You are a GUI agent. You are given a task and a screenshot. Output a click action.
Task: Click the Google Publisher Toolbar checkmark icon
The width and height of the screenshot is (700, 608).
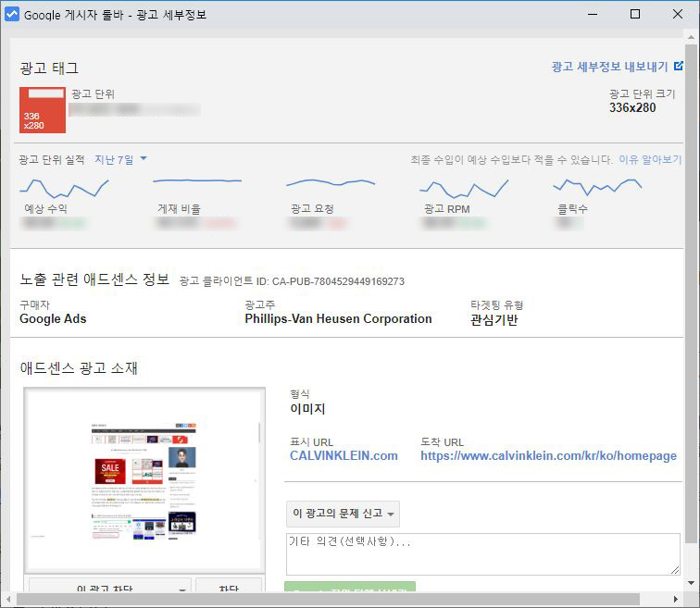point(12,14)
